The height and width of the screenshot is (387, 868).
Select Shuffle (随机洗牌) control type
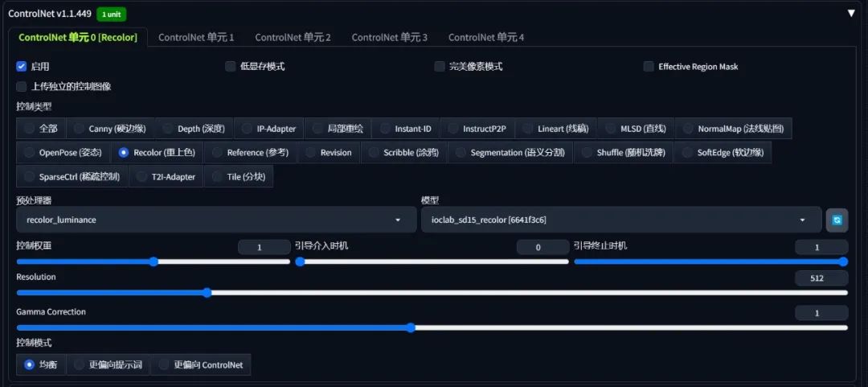pos(624,153)
